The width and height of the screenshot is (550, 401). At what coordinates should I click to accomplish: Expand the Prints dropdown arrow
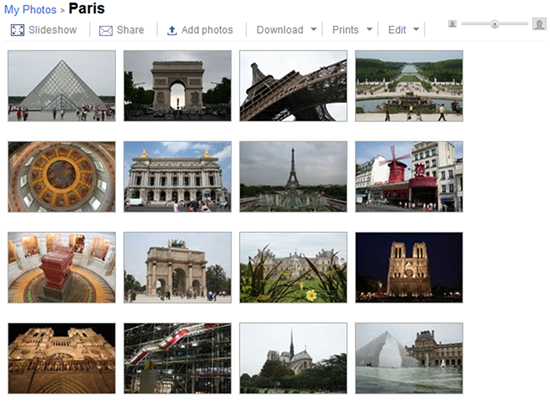point(369,29)
